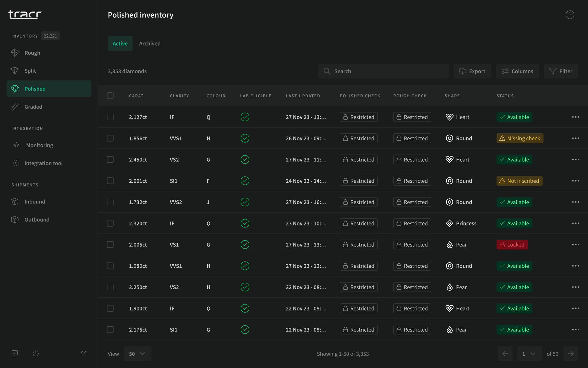588x368 pixels.
Task: Click Not inscribed status badge
Action: click(x=519, y=181)
